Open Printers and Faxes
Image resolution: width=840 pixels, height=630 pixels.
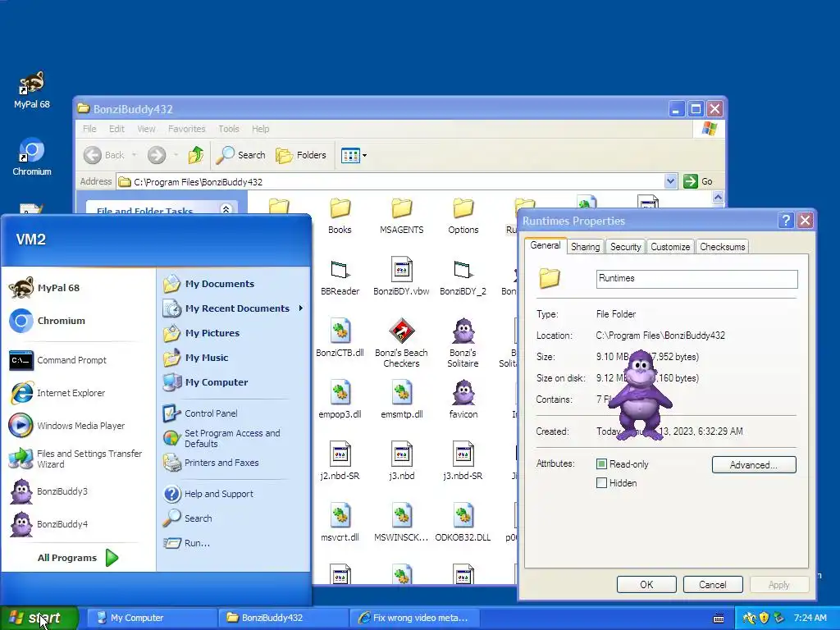(x=211, y=463)
